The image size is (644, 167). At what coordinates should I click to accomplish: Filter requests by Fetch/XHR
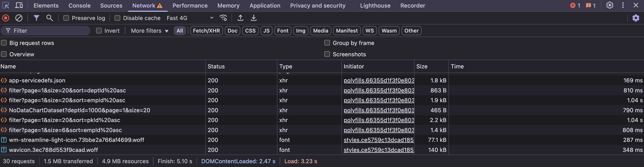click(206, 31)
